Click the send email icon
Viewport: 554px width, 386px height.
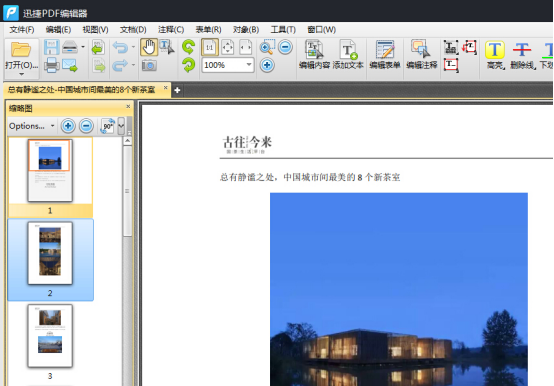pyautogui.click(x=70, y=65)
